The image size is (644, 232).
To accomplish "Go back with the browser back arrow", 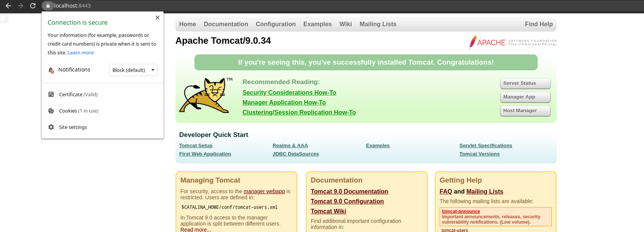I will click(8, 6).
